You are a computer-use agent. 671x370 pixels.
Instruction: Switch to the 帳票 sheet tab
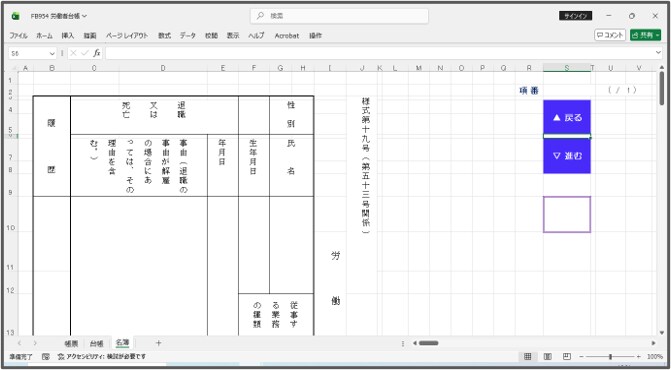[71, 343]
